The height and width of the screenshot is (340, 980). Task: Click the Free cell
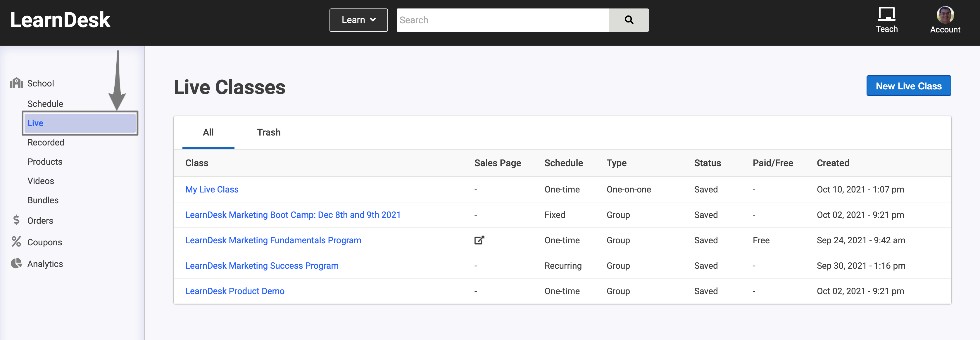coord(761,240)
